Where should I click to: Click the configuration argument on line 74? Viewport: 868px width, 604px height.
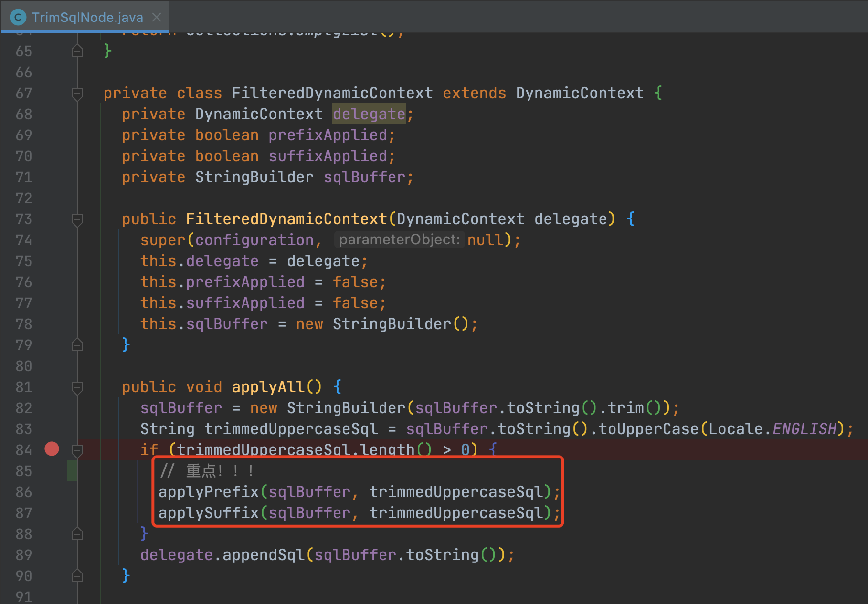(254, 240)
